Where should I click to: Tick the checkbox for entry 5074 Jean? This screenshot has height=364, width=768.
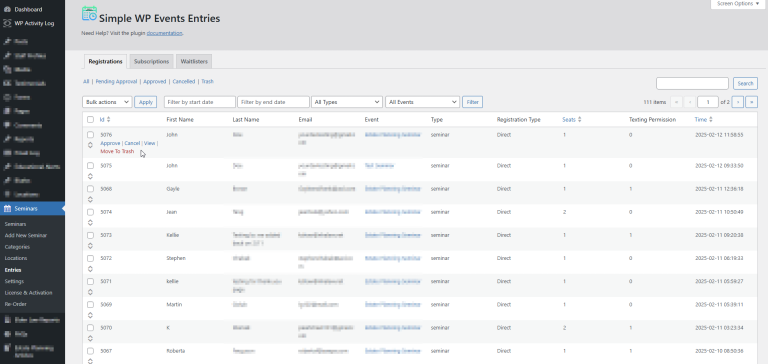point(90,212)
